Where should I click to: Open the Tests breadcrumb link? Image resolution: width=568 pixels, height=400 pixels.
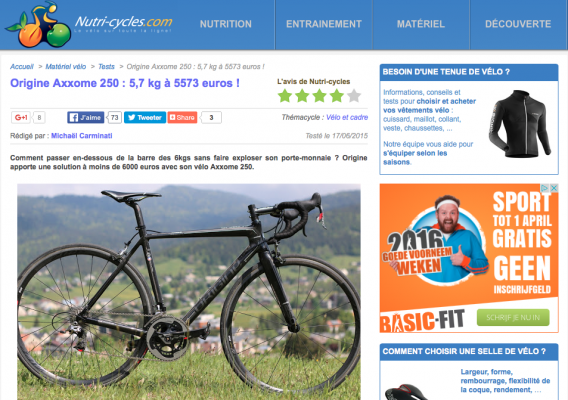click(106, 67)
